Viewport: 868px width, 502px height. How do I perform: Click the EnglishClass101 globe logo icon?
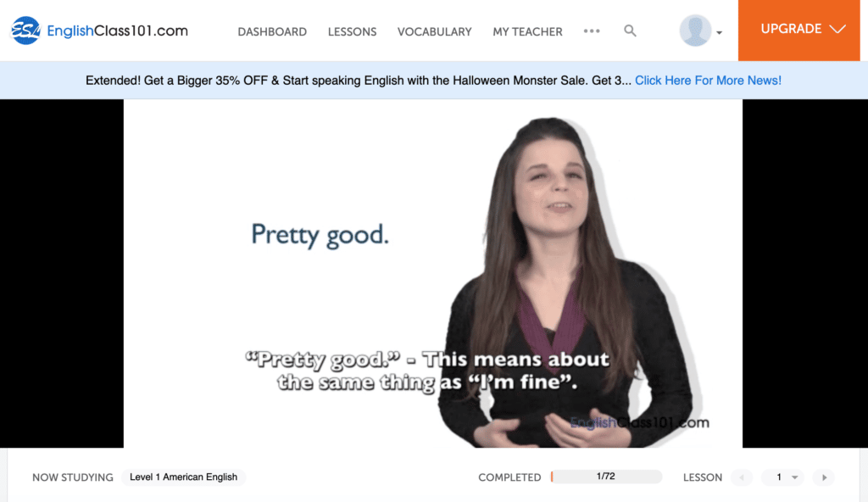pos(25,31)
